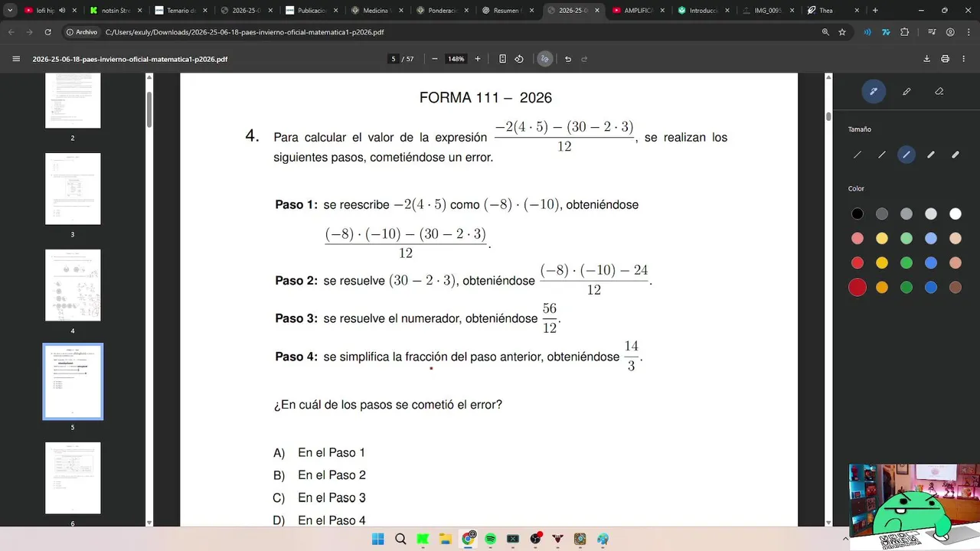Go back in browser history

(11, 32)
